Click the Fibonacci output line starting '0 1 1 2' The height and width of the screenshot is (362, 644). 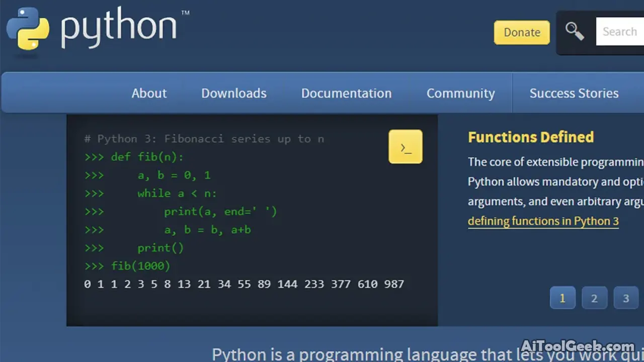[244, 284]
